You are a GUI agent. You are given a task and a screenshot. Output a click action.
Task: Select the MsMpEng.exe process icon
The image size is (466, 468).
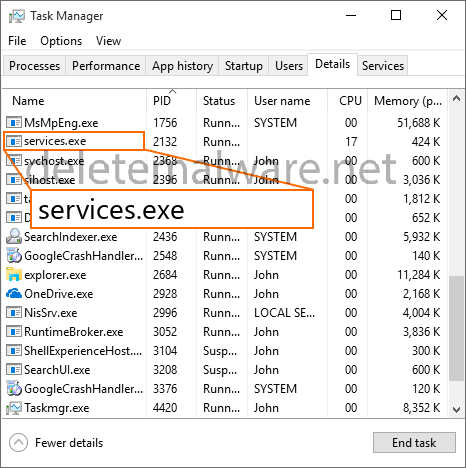tap(14, 123)
